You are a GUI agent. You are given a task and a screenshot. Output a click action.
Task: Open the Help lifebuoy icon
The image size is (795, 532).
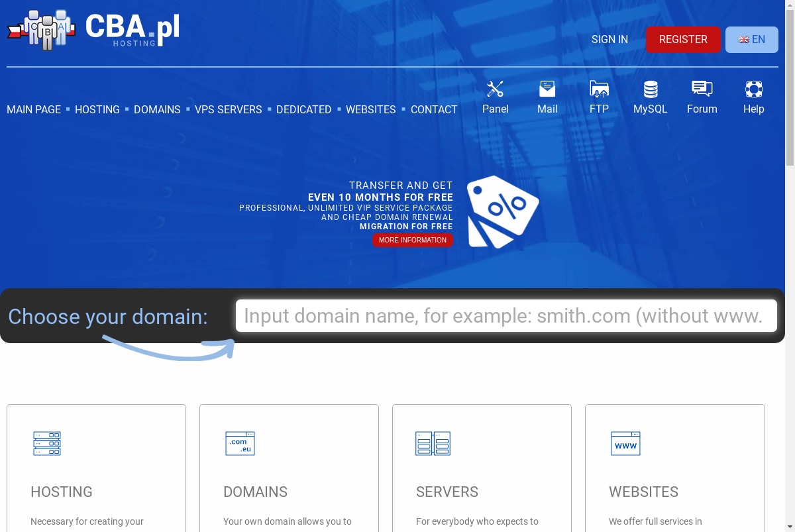[753, 89]
